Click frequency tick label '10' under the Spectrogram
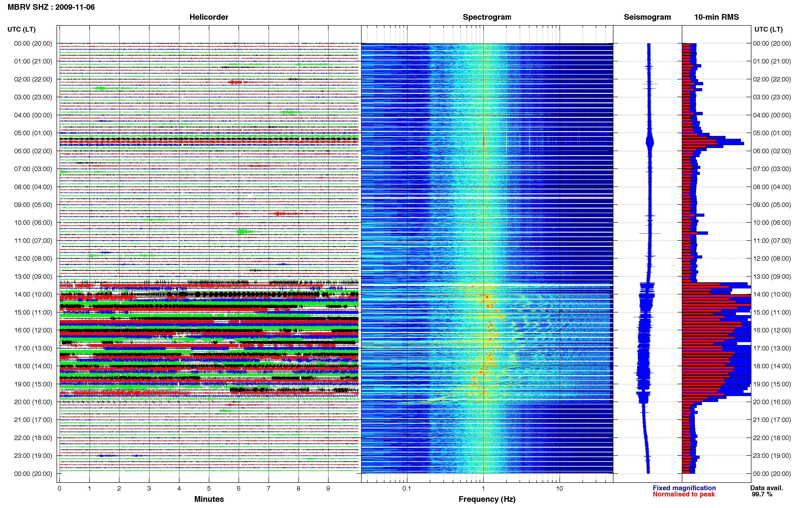 [x=559, y=489]
